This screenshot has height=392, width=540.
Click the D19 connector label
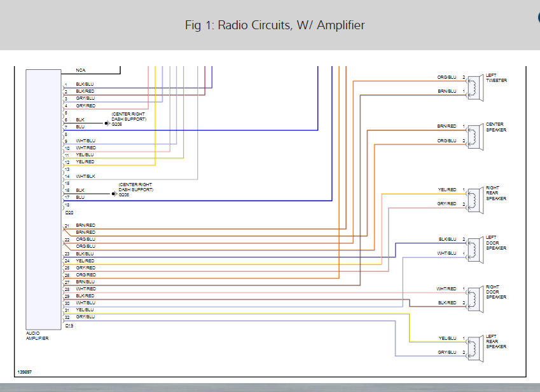coord(69,326)
